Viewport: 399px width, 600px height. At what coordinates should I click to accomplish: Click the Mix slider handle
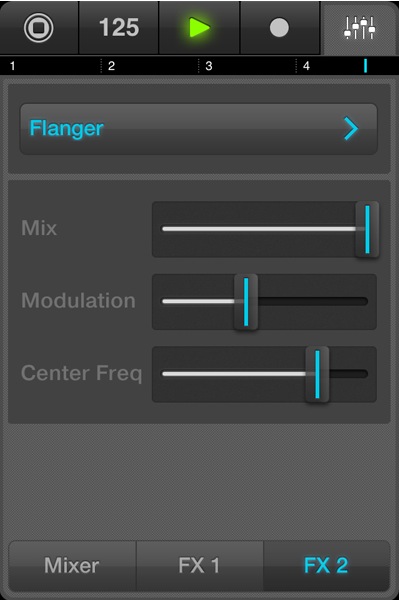367,229
